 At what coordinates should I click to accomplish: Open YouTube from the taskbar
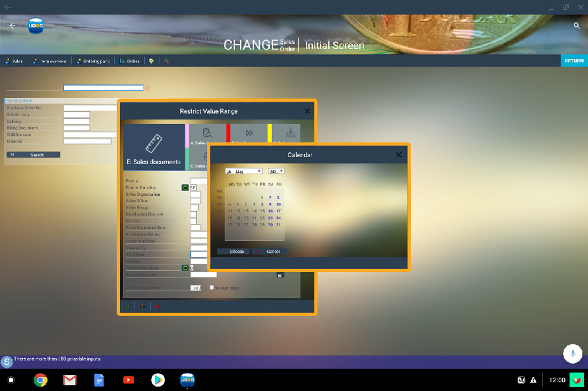129,380
